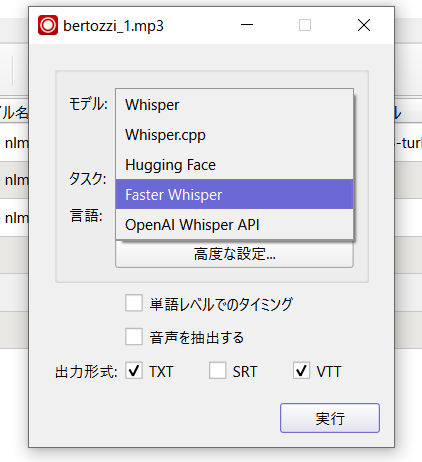Viewport: 422px width, 462px height.
Task: Enable 単語レベルでのタイミング checkbox
Action: tap(134, 303)
